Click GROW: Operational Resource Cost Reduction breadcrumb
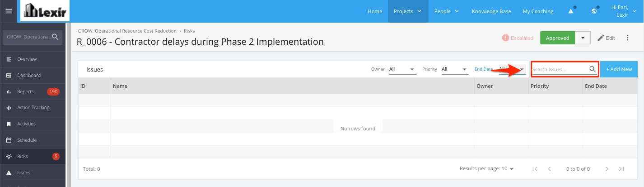 click(127, 31)
